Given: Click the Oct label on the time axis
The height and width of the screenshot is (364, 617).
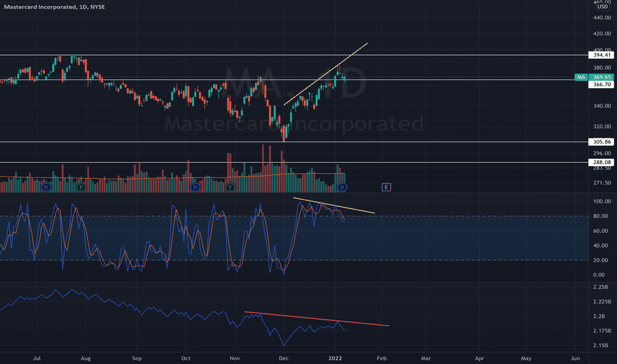Looking at the screenshot, I should pos(186,358).
